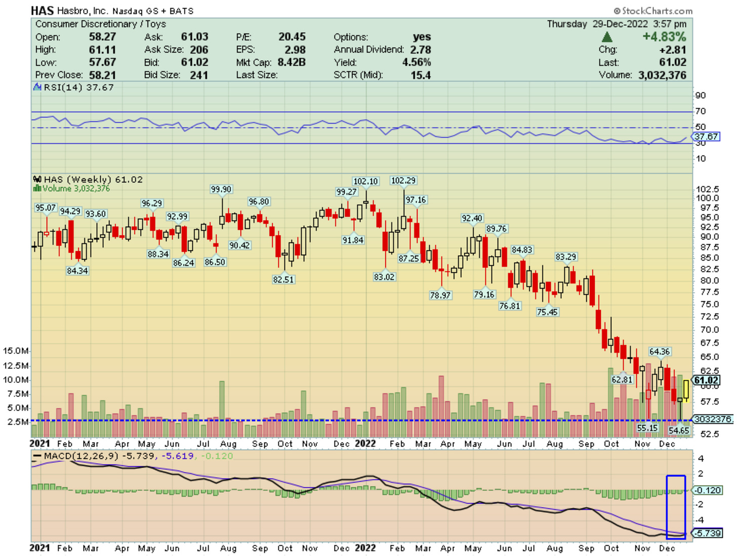Click the 64.36 price label
Image resolution: width=737 pixels, height=560 pixels.
coord(660,351)
